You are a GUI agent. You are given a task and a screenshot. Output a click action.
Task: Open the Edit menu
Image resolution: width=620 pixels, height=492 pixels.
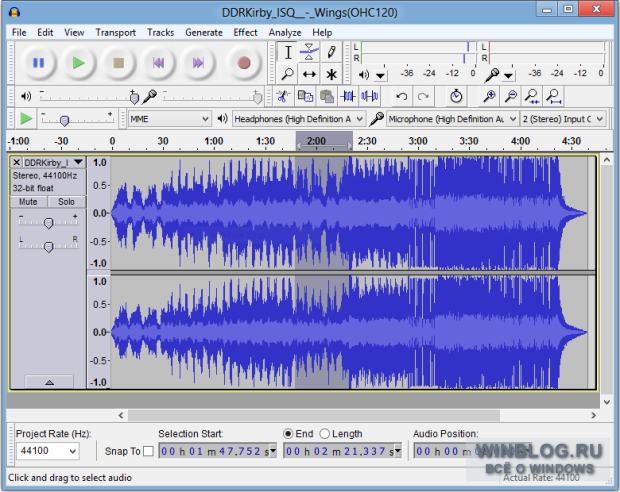coord(45,32)
